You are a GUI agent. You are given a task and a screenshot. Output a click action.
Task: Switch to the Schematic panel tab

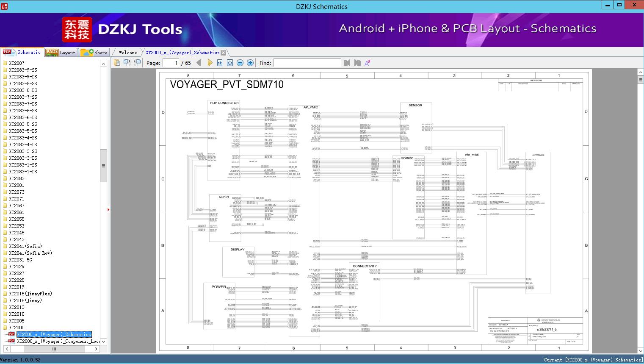[x=22, y=52]
